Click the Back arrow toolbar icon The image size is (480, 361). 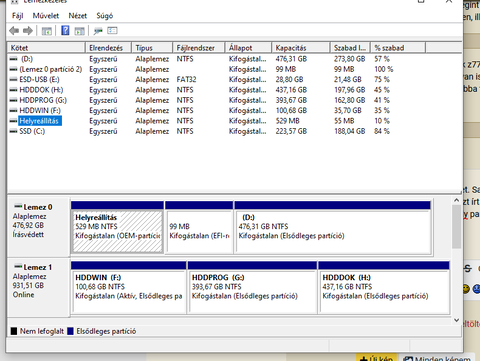click(x=14, y=31)
